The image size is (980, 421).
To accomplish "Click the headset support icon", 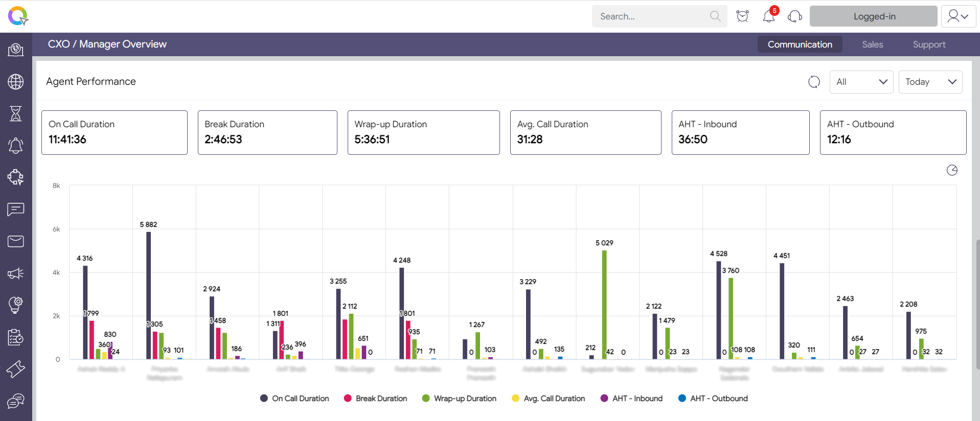I will pos(795,16).
